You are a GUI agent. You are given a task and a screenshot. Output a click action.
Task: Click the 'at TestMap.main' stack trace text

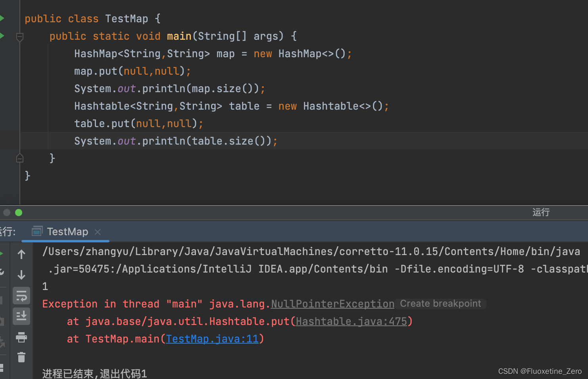pos(113,339)
